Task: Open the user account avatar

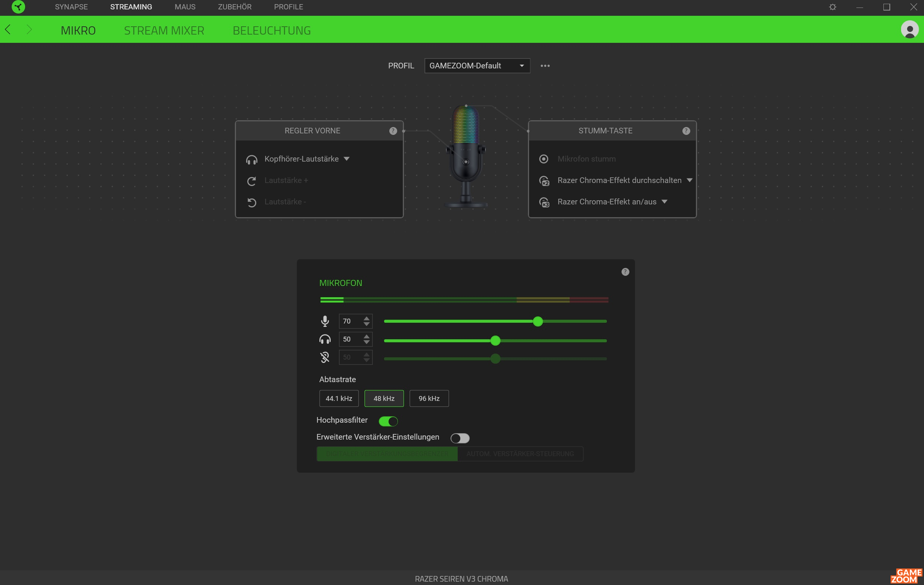Action: click(x=909, y=30)
